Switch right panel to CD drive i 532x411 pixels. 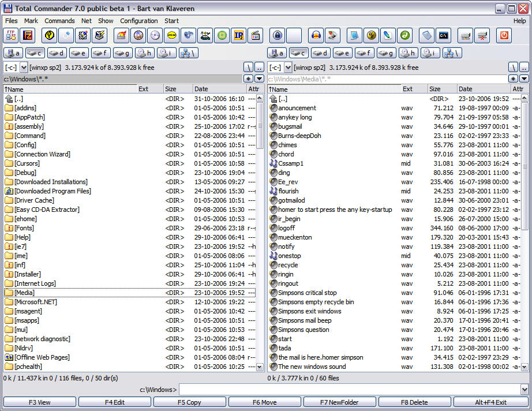point(430,53)
